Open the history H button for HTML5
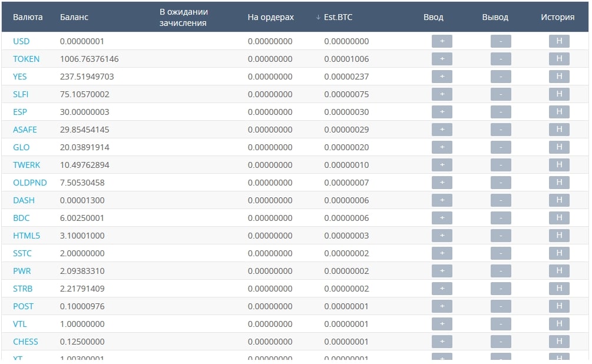Screen dimensions: 592x364 pyautogui.click(x=559, y=236)
